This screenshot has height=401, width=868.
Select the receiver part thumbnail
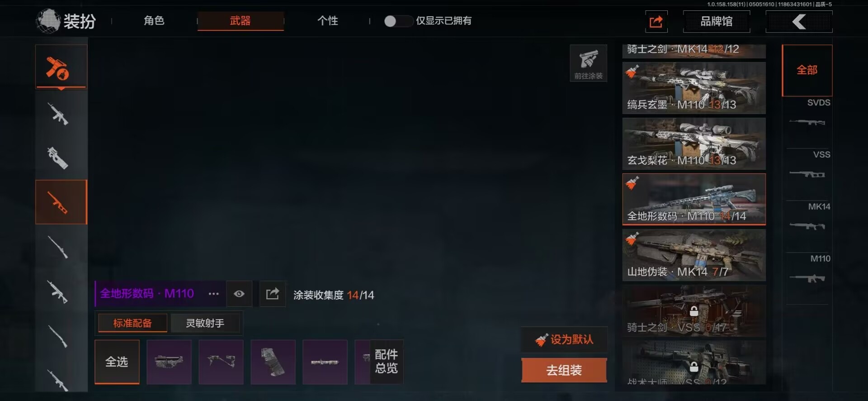tap(169, 362)
